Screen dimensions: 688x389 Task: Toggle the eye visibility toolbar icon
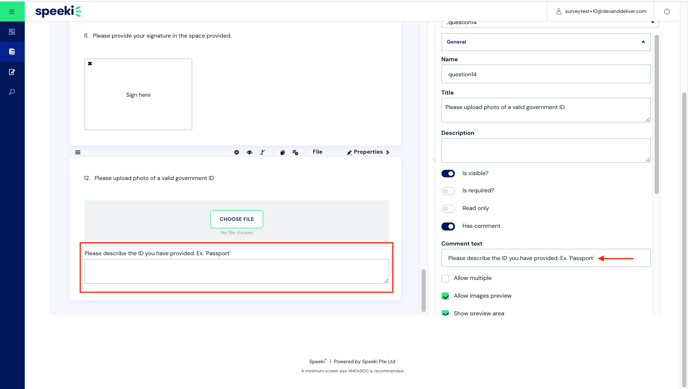point(249,152)
